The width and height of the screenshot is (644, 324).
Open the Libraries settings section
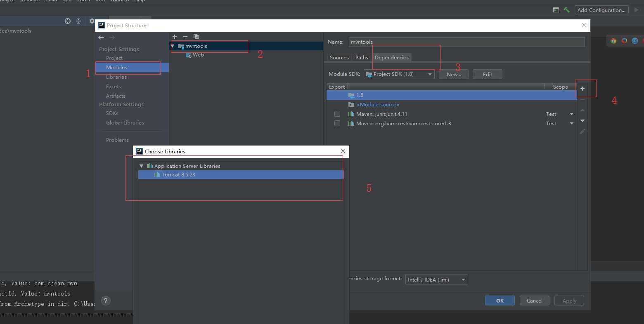coord(116,77)
